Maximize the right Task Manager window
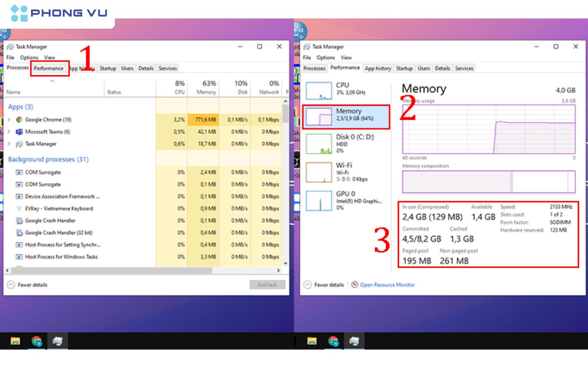The width and height of the screenshot is (588, 368). pyautogui.click(x=556, y=47)
